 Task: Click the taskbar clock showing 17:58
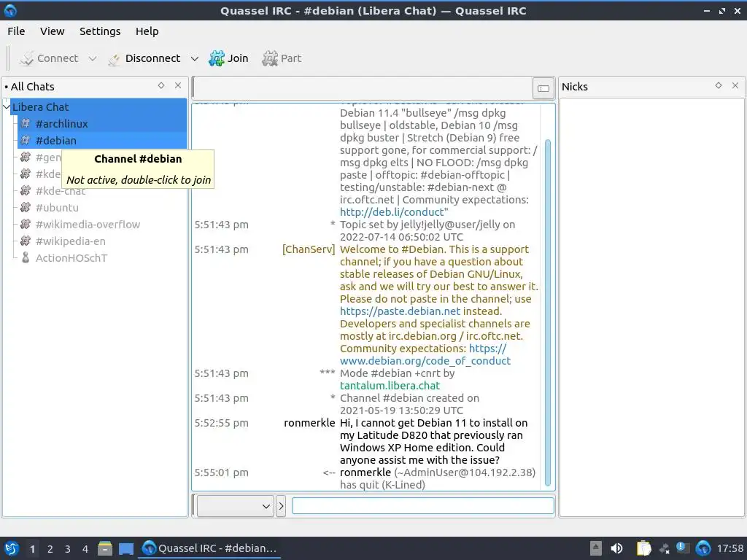coord(729,548)
